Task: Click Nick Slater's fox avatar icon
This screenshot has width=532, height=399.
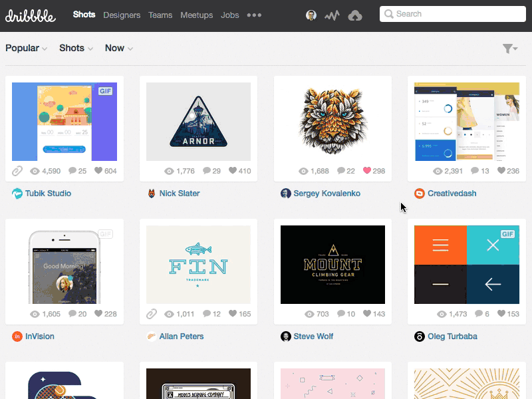Action: point(152,194)
